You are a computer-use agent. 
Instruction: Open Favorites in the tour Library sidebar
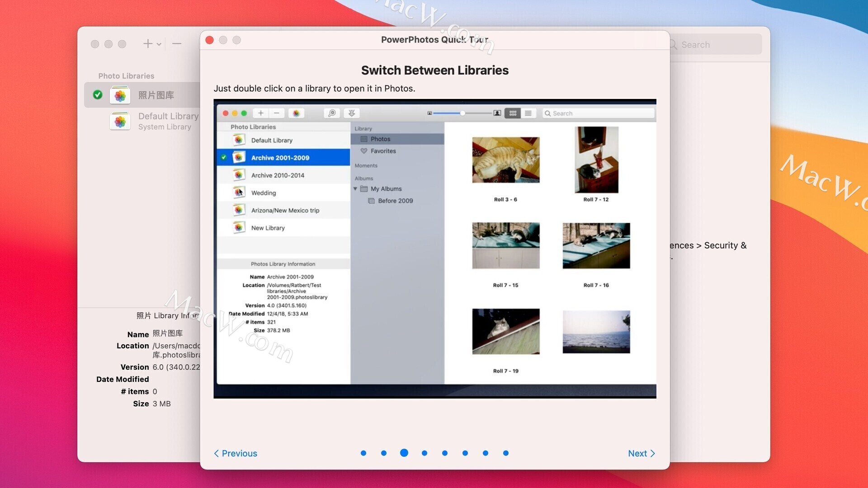tap(397, 151)
